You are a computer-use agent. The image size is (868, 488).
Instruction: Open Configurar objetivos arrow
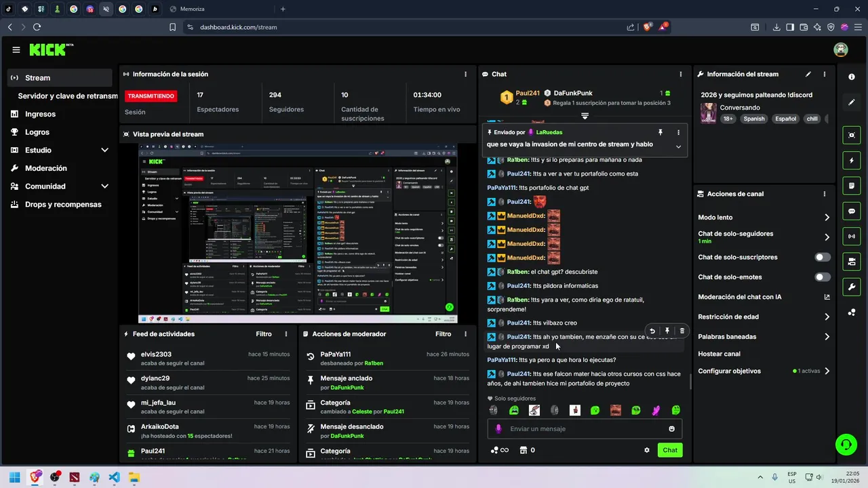[x=827, y=371]
